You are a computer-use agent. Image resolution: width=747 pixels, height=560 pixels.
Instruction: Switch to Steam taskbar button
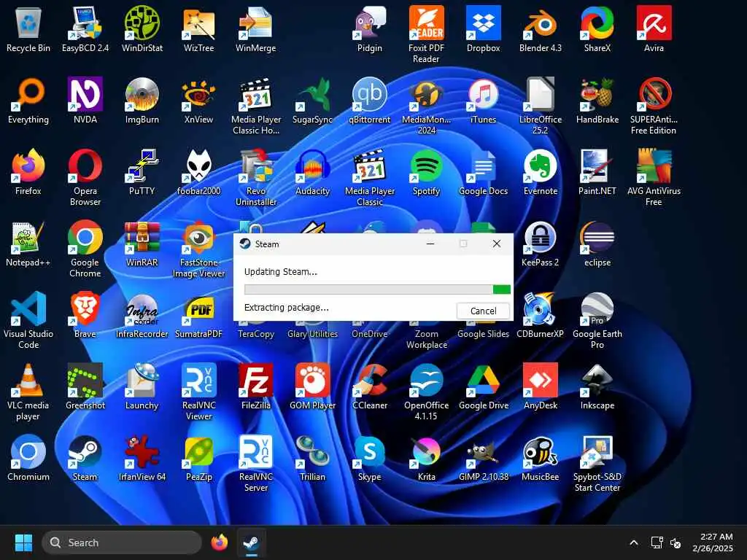click(251, 542)
